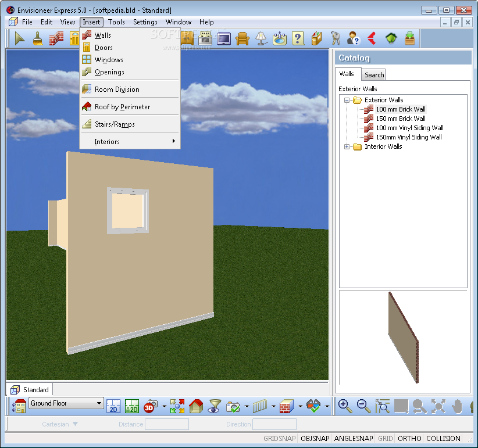Click the wireframe fence display icon
The width and height of the screenshot is (478, 448).
coord(260,406)
